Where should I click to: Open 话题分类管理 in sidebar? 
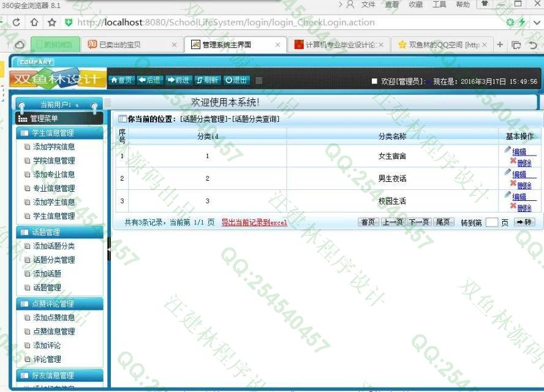tap(54, 260)
